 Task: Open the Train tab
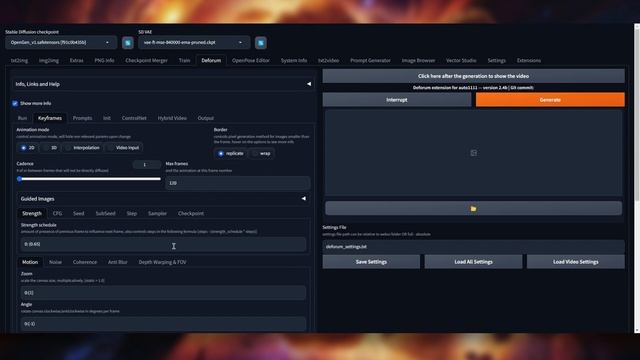pyautogui.click(x=184, y=60)
